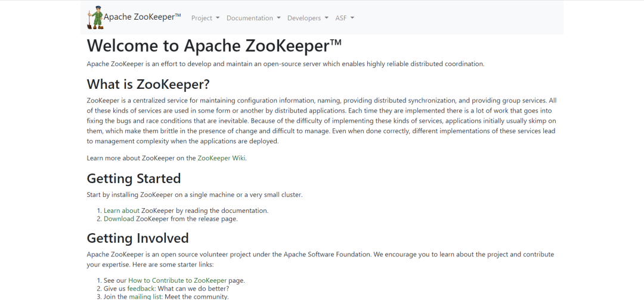Click the Getting Involved heading
The image size is (644, 300).
pyautogui.click(x=138, y=238)
